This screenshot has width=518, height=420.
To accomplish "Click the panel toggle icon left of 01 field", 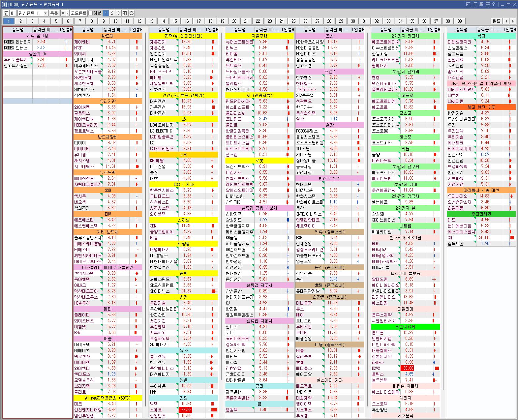I will click(x=6, y=13).
